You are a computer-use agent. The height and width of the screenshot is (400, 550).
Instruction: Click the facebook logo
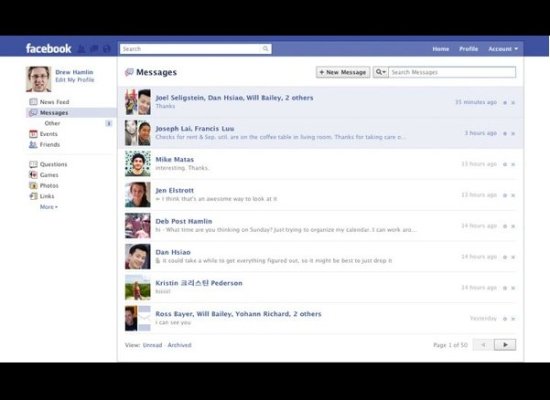pyautogui.click(x=48, y=48)
